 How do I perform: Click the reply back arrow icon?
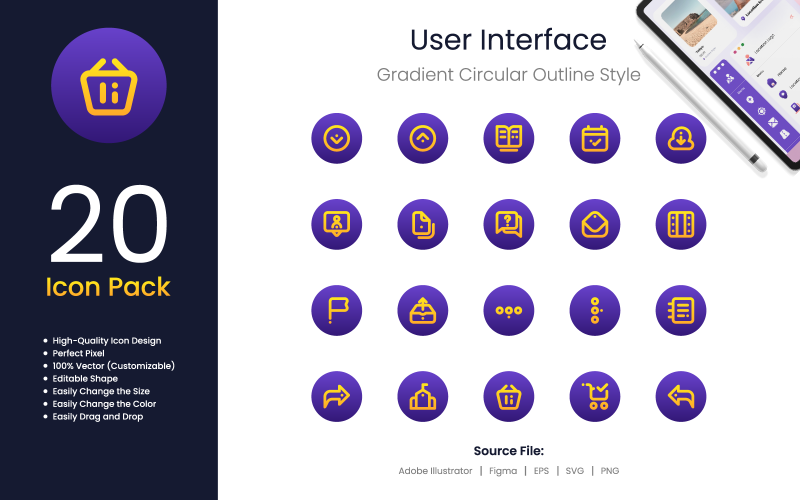(680, 396)
